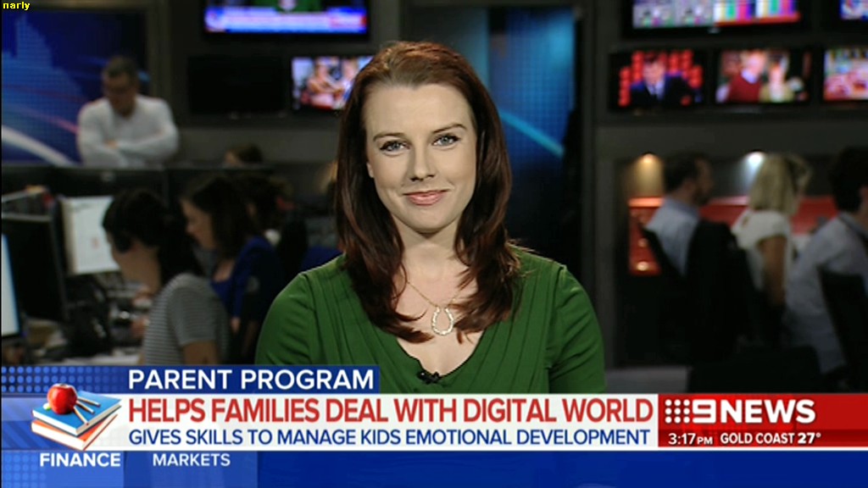Screen dimensions: 868x488
Task: Click the top center wall monitor
Action: click(x=286, y=16)
